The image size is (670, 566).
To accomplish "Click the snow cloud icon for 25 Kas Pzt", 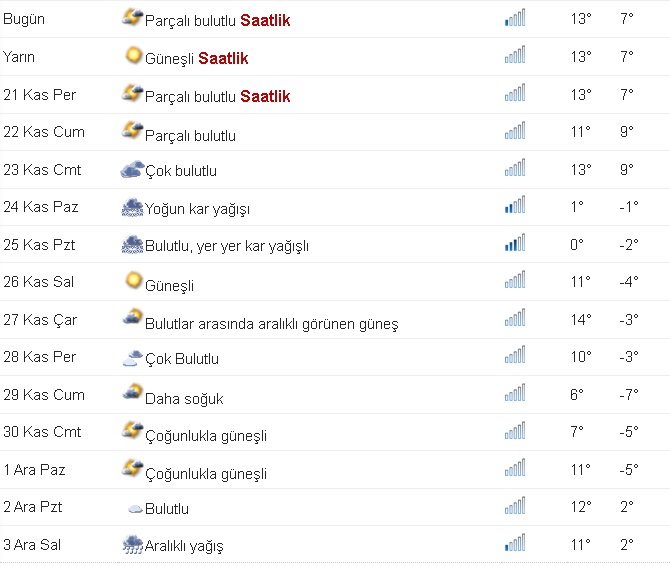I will (x=132, y=244).
